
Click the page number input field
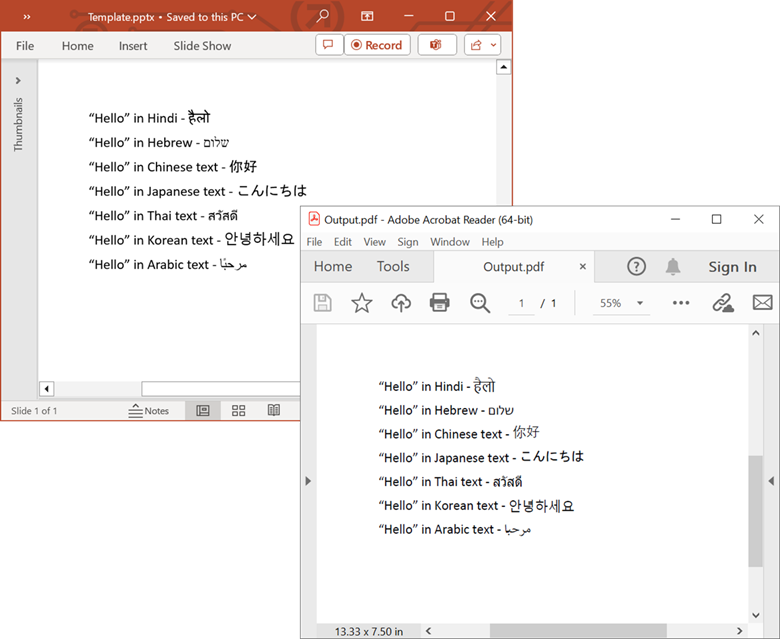click(521, 303)
